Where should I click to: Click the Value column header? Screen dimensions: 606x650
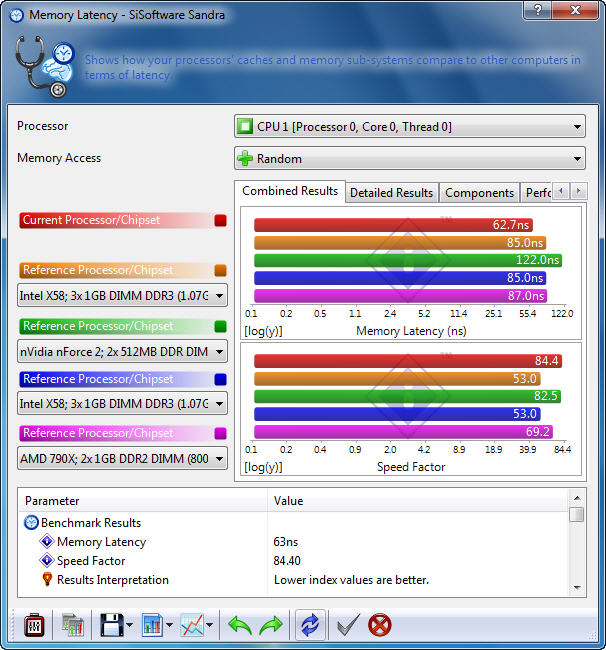[x=418, y=500]
